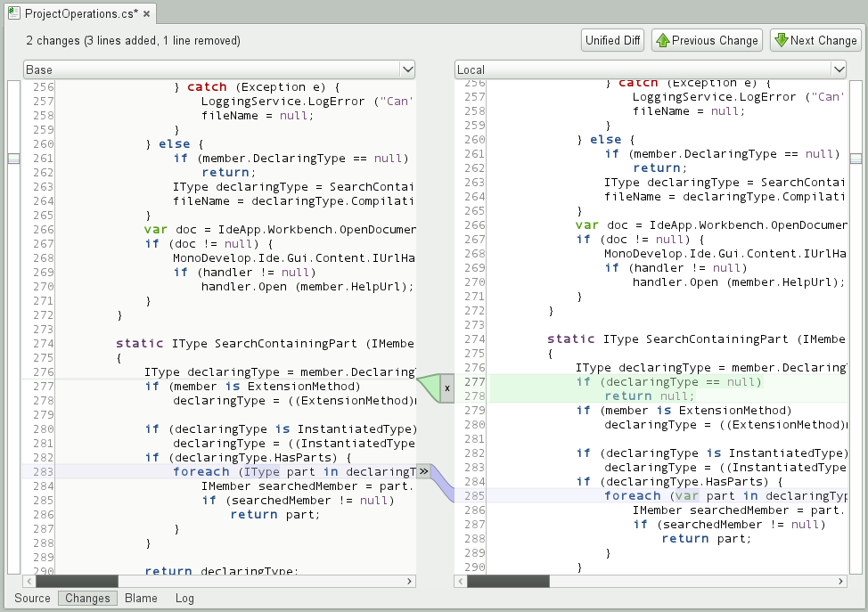
Task: Click the left pane horizontal scrollbar thumb
Action: [x=77, y=582]
